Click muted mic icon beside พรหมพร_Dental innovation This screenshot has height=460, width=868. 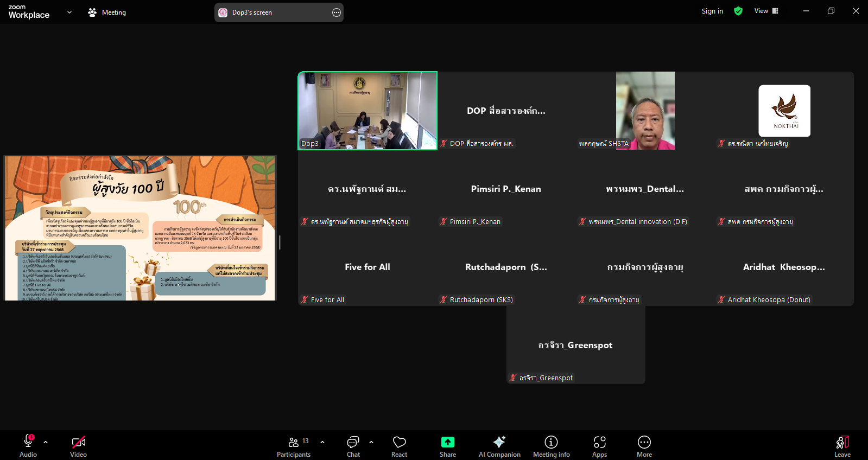[583, 221]
